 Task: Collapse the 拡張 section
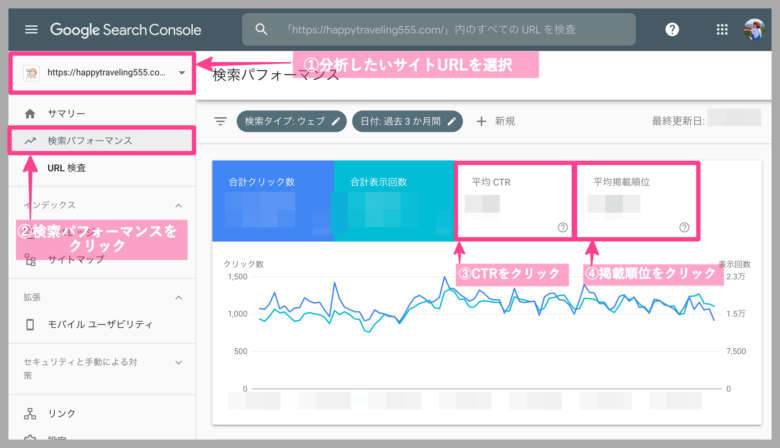click(x=179, y=297)
